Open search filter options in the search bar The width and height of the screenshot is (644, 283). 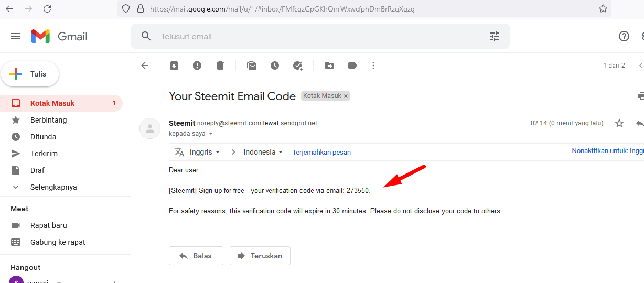495,36
